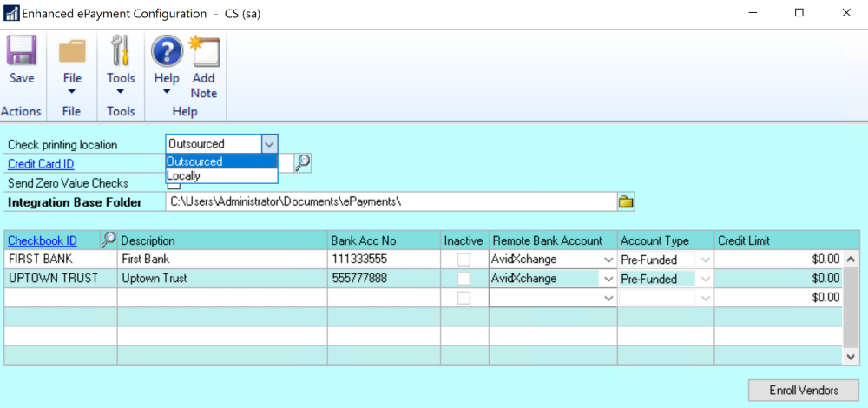Click the empty Checkbook ID cell in third row
The height and width of the screenshot is (408, 868).
pos(61,298)
